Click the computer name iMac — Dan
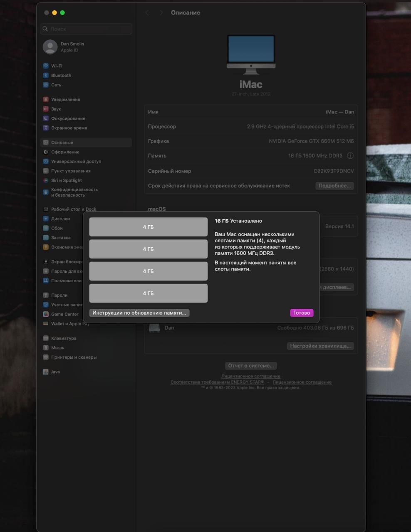Image resolution: width=411 pixels, height=532 pixels. (340, 112)
